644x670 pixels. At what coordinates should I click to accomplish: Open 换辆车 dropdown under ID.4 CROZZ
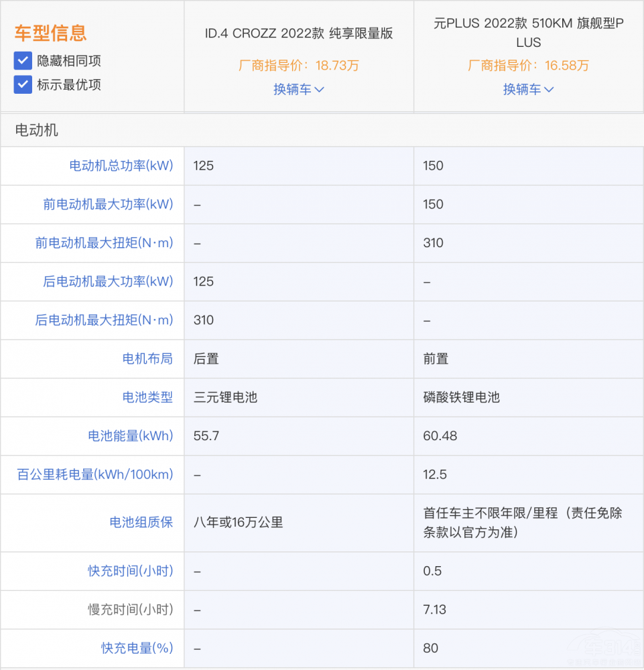click(x=299, y=89)
